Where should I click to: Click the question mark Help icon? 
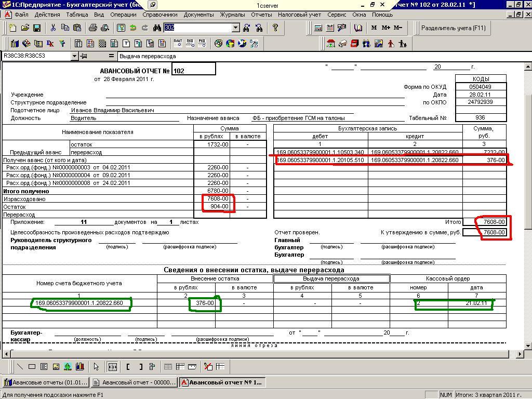click(x=275, y=28)
